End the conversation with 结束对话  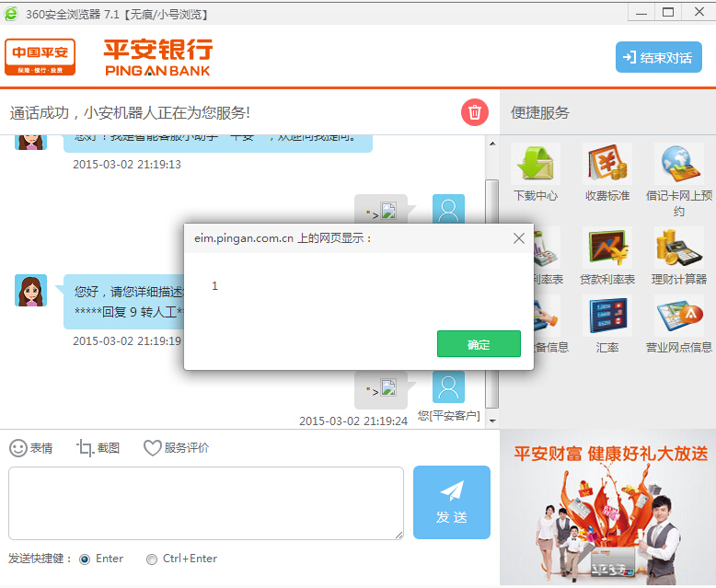[x=658, y=57]
